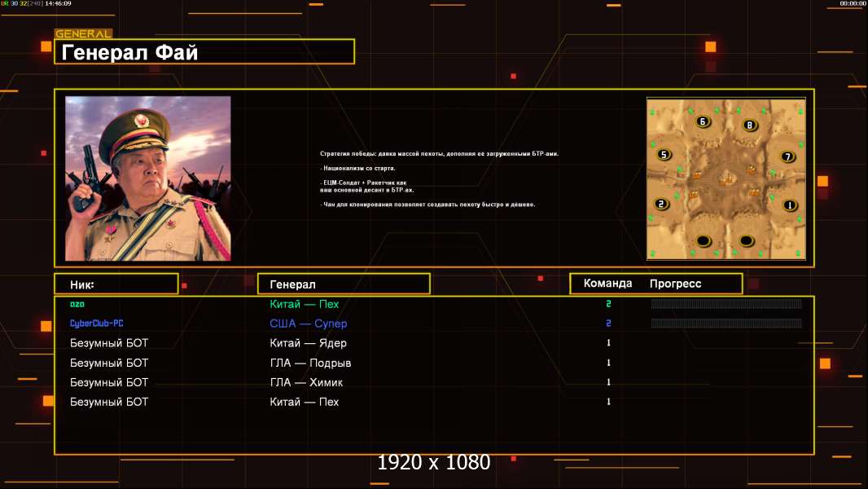Click team number 2 in CyberClub-PC's row
Image resolution: width=868 pixels, height=489 pixels.
(608, 323)
